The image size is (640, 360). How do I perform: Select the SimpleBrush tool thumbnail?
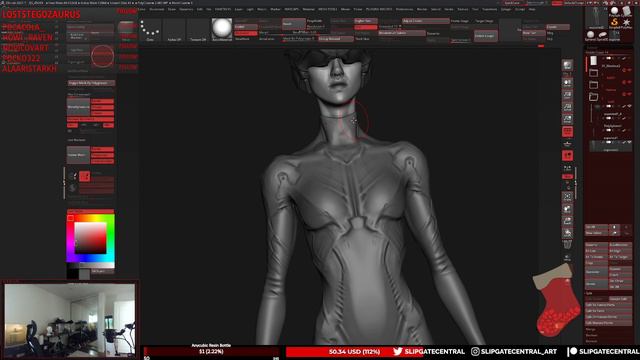614,22
